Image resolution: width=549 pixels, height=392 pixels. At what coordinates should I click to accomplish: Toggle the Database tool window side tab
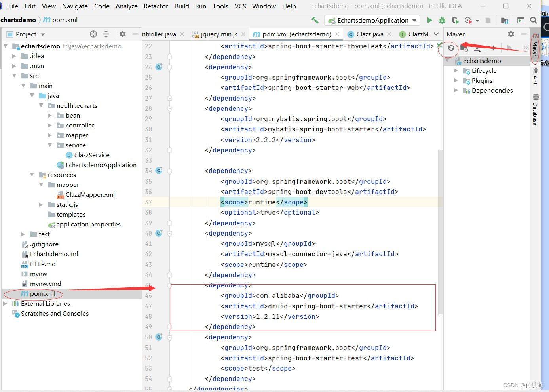pyautogui.click(x=535, y=109)
